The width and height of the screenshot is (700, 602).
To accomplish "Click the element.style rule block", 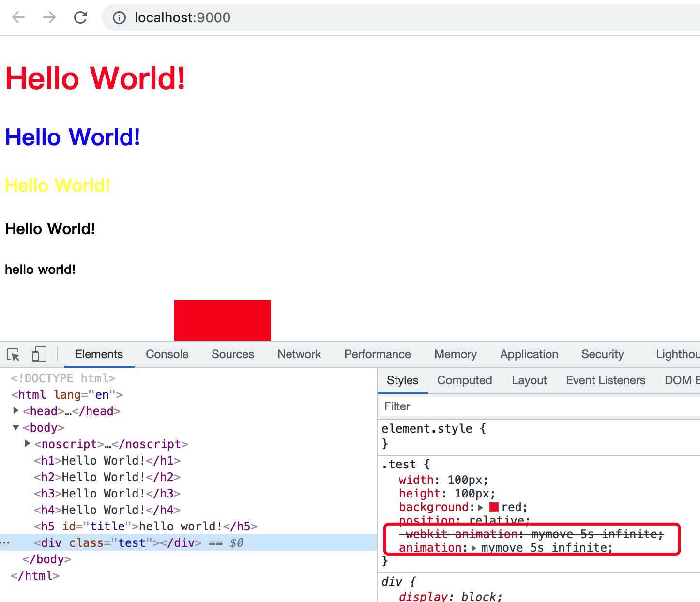I will pos(539,436).
